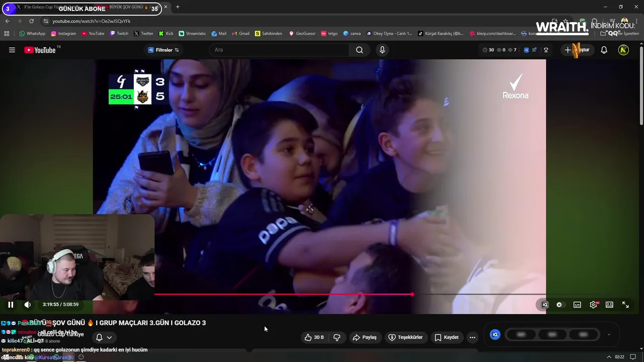This screenshot has height=362, width=644.
Task: Open canva bookmark
Action: (x=352, y=34)
